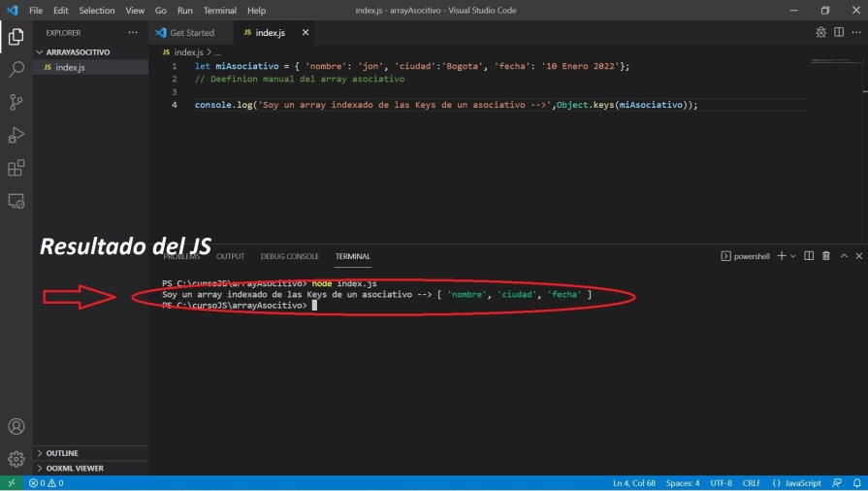Screen dimensions: 868x491
Task: Click 'Object.keys' call on line 4
Action: tap(585, 105)
